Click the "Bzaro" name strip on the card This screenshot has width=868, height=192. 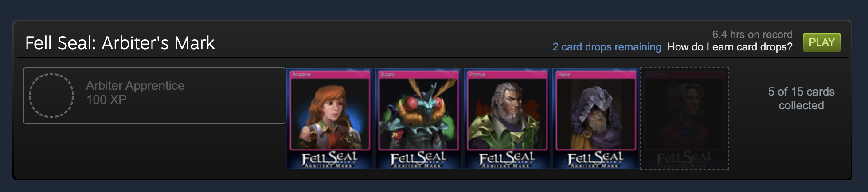pos(418,74)
